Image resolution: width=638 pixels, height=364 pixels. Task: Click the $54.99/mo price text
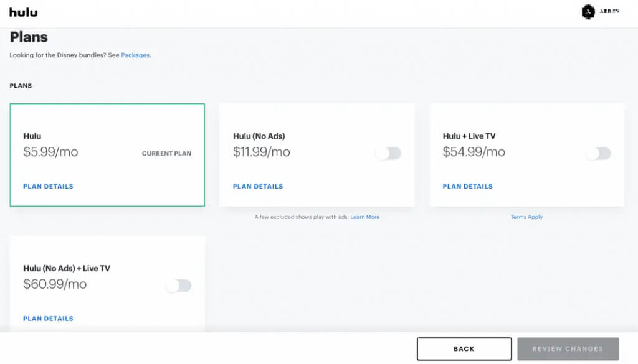point(474,152)
